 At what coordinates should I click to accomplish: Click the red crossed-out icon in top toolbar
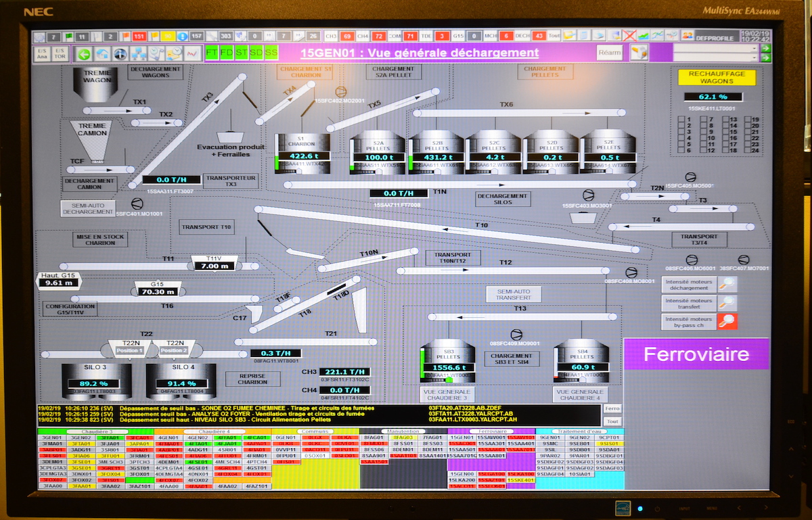[x=629, y=35]
